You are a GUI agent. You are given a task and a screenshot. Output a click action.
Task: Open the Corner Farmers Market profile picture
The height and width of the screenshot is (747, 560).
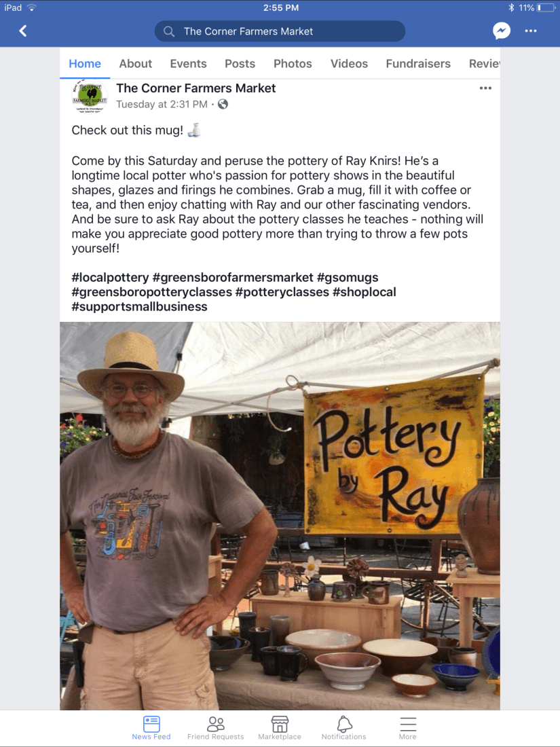(x=89, y=96)
